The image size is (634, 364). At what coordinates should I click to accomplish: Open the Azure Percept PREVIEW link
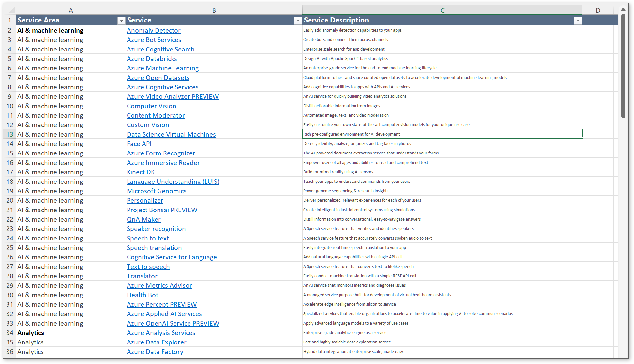[x=162, y=304]
